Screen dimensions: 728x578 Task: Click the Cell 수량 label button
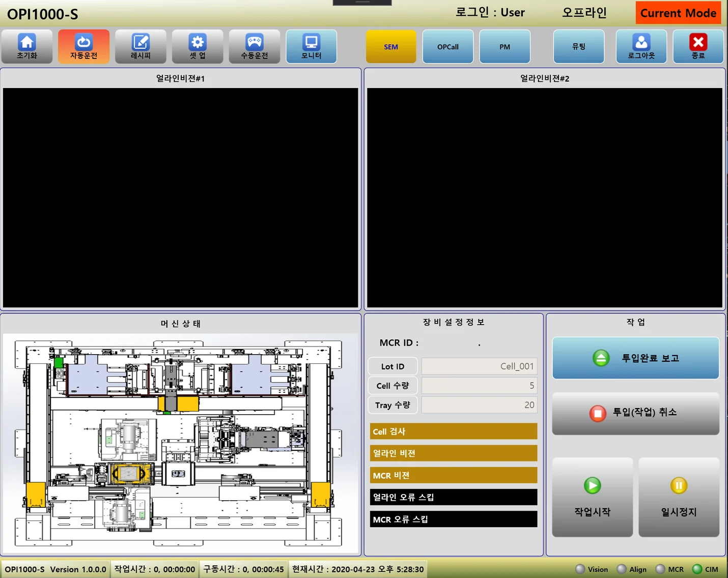(393, 386)
